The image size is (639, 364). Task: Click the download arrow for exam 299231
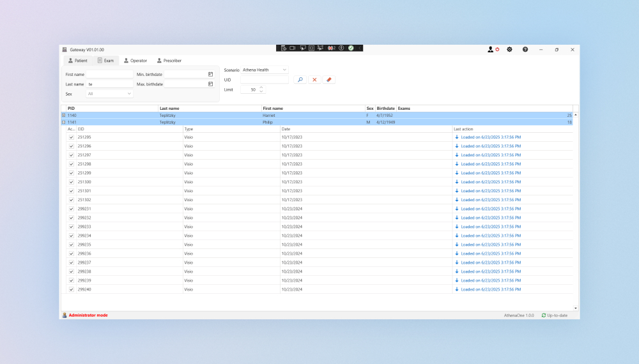coord(457,209)
